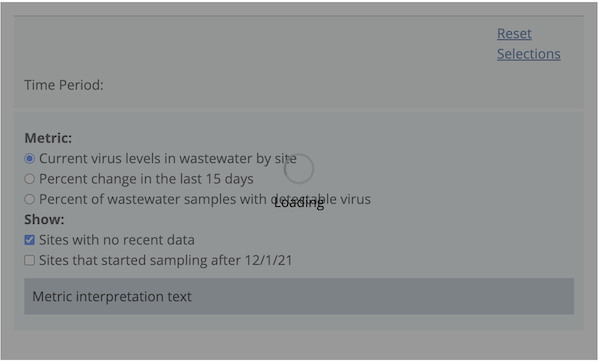Choose Percent change in last 15 days radio
This screenshot has height=364, width=600.
tap(29, 179)
